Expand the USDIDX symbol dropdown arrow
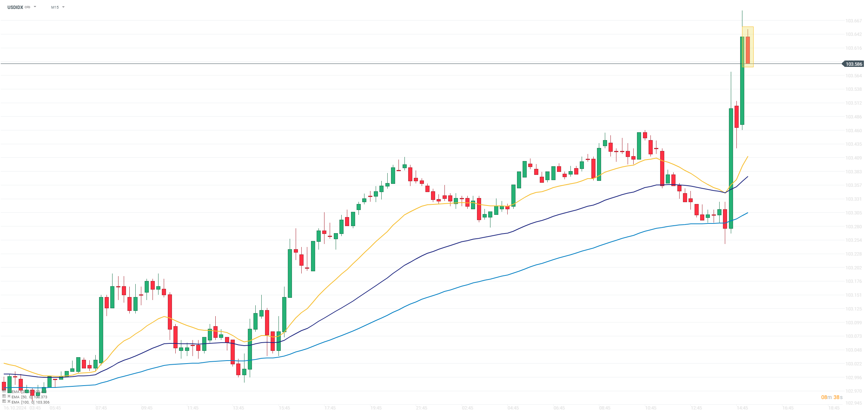868x414 pixels. pos(35,7)
